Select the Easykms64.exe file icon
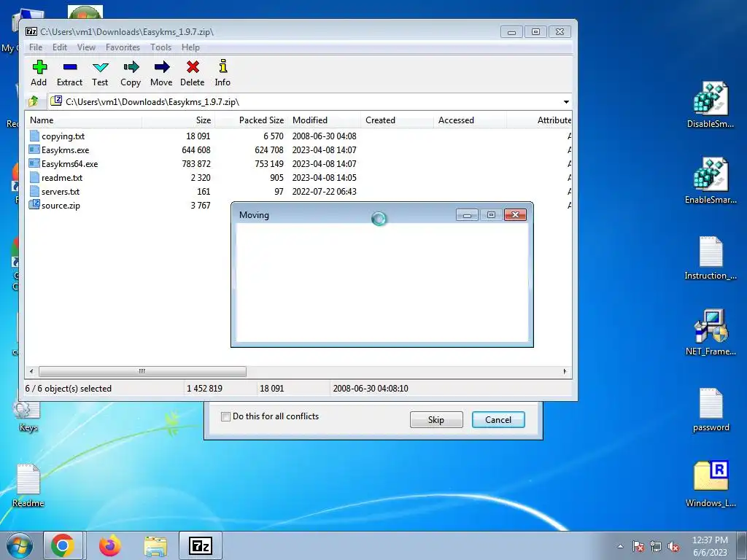Viewport: 747px width, 560px height. pos(34,163)
